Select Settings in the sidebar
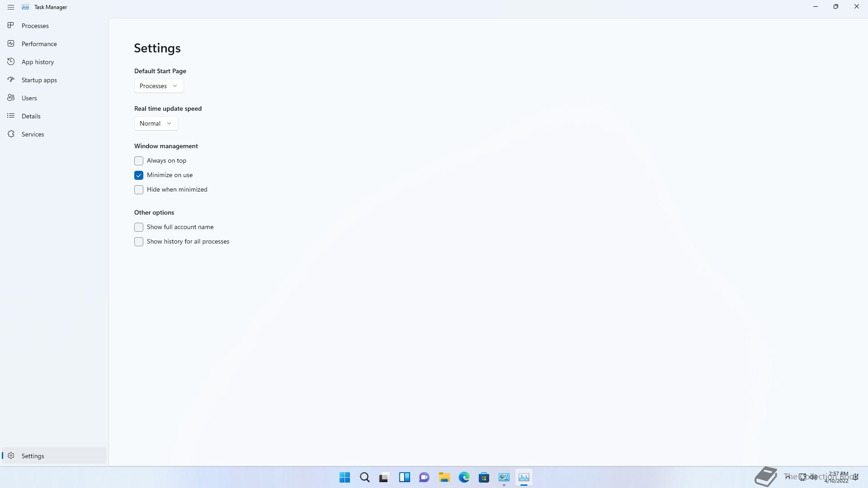The height and width of the screenshot is (488, 868). (33, 456)
